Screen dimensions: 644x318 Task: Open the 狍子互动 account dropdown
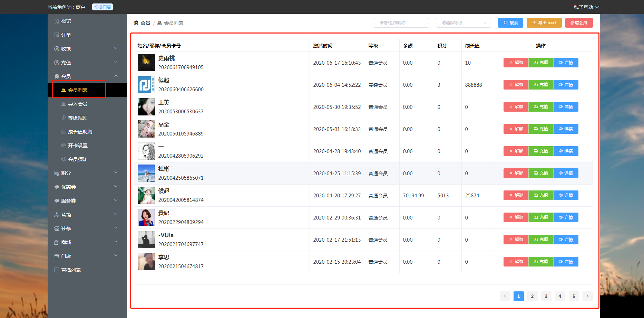pos(586,7)
